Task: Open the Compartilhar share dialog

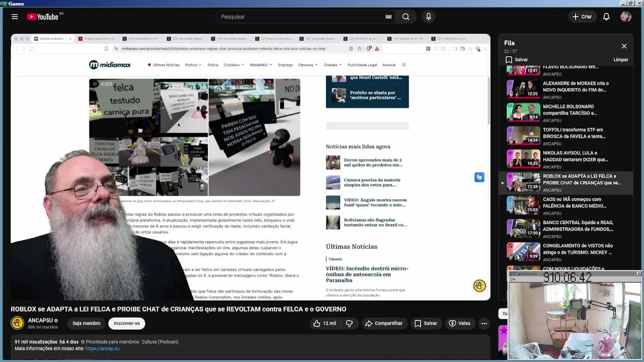Action: click(384, 323)
